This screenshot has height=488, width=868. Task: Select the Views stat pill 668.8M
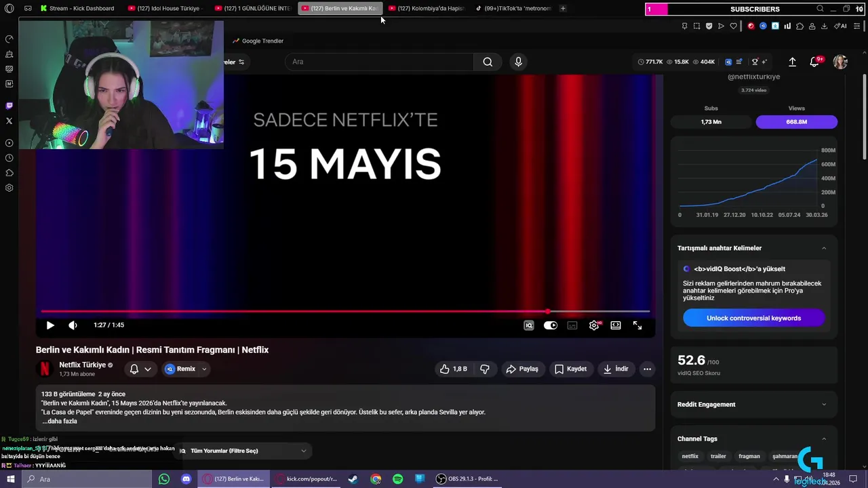coord(797,122)
